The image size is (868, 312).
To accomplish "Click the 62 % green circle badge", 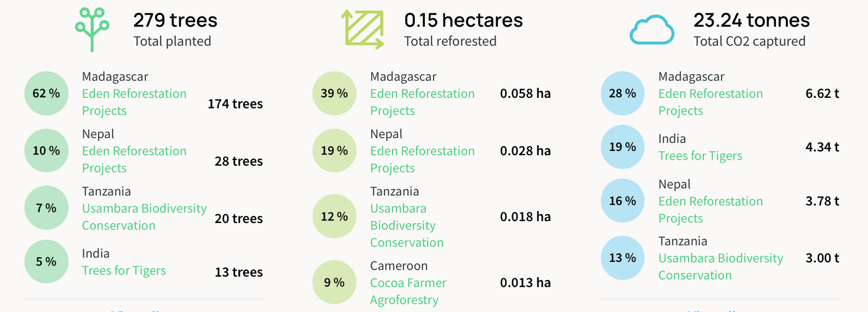I will (x=46, y=93).
